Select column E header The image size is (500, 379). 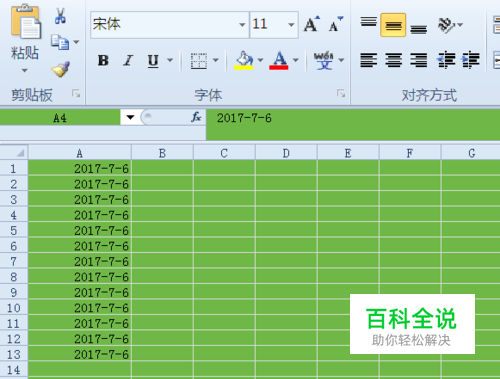tap(348, 153)
